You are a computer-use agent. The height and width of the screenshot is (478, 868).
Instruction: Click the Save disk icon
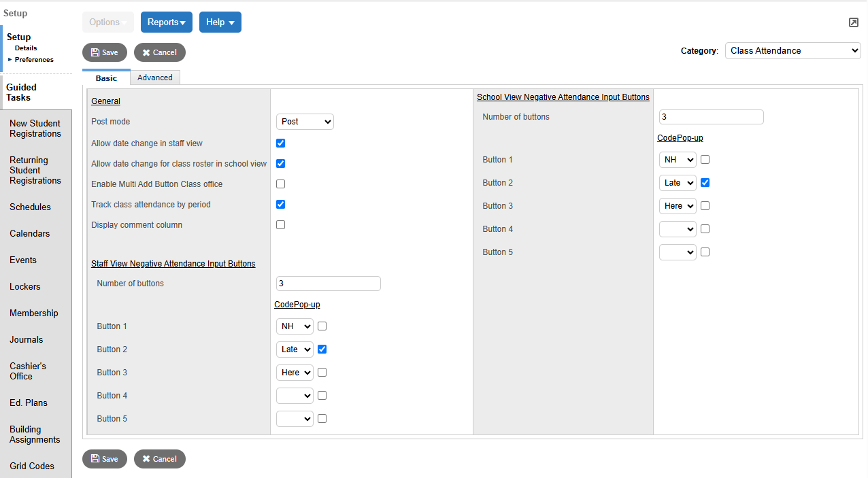[x=95, y=52]
